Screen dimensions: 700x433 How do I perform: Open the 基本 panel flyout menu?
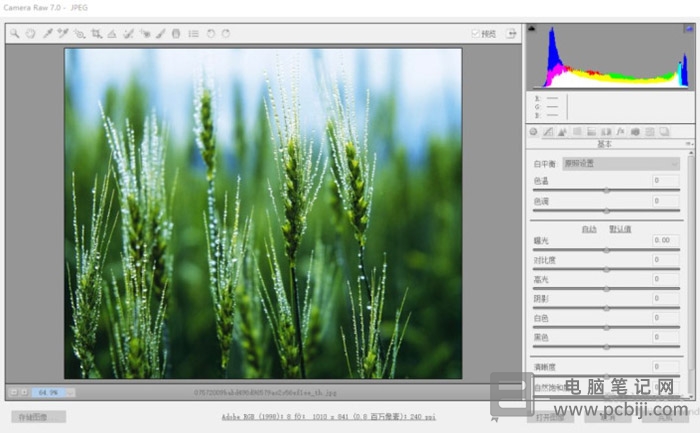[x=689, y=144]
